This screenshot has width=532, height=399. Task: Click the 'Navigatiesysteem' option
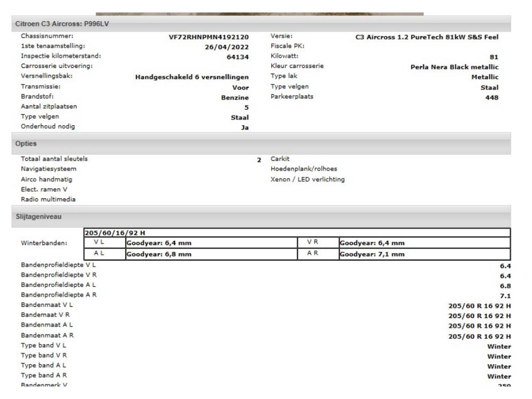click(x=48, y=169)
